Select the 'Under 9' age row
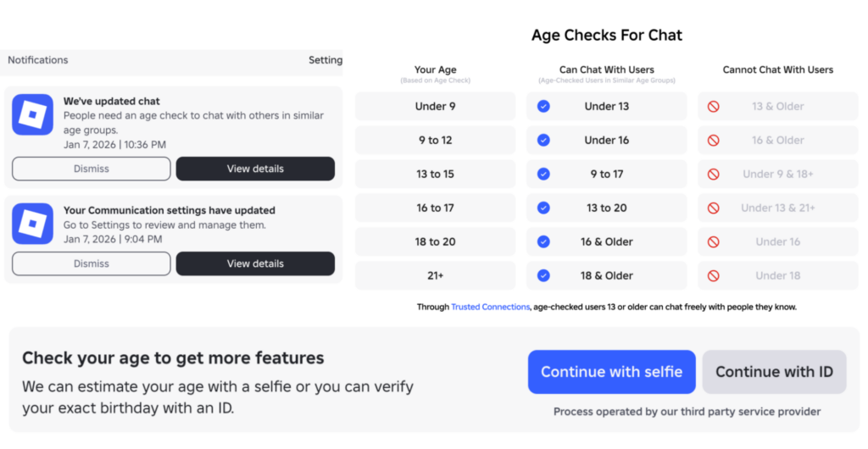Screen dimensions: 868x449 point(435,107)
